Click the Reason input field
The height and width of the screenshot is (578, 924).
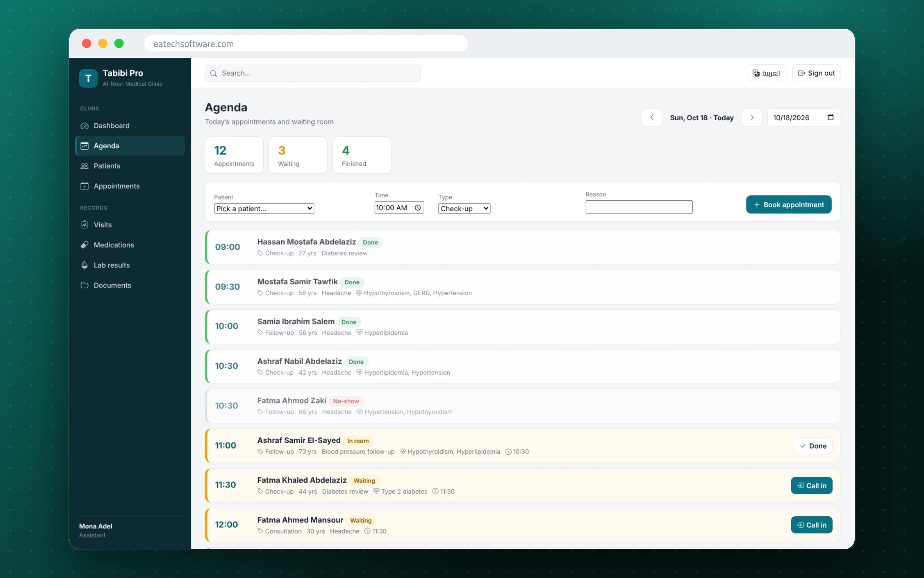click(639, 207)
